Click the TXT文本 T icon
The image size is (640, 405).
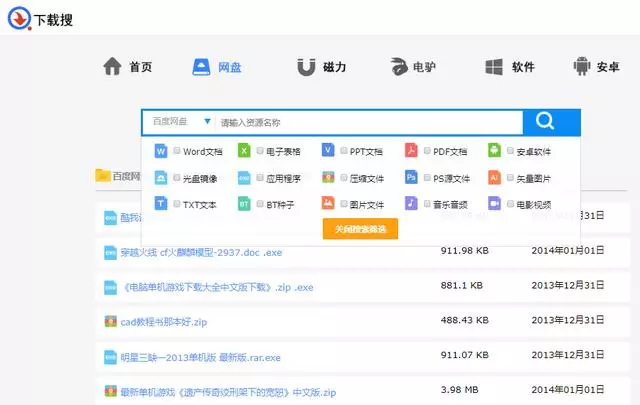click(x=161, y=203)
